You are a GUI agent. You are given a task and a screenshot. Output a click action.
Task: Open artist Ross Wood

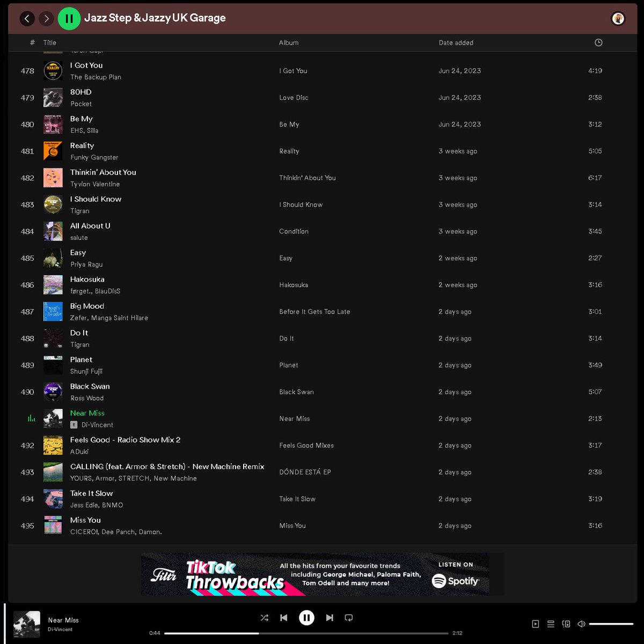[x=87, y=398]
